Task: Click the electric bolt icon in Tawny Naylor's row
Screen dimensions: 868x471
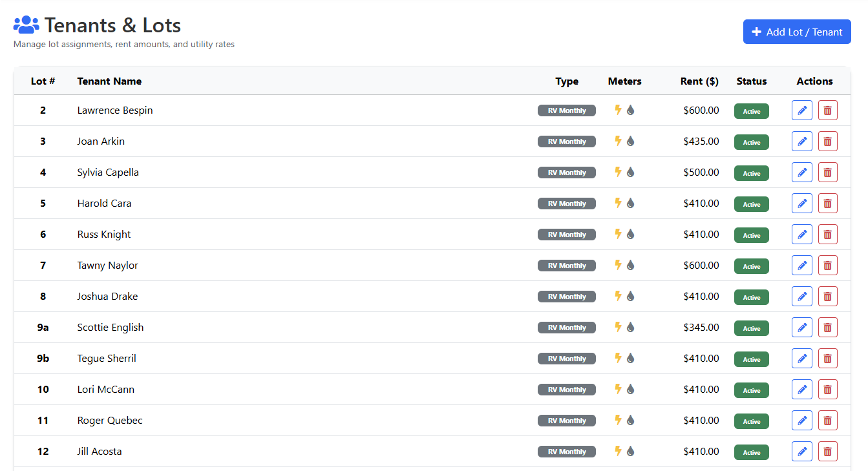Action: pyautogui.click(x=618, y=265)
